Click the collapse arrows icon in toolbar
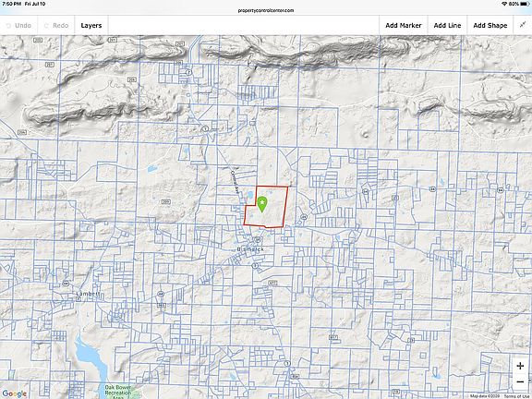This screenshot has width=532, height=399. [x=523, y=25]
